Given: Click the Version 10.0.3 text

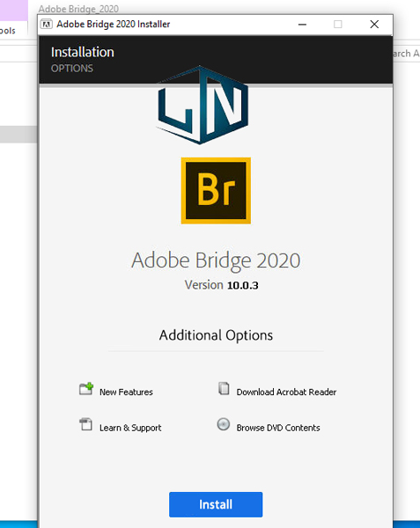Looking at the screenshot, I should [x=221, y=285].
